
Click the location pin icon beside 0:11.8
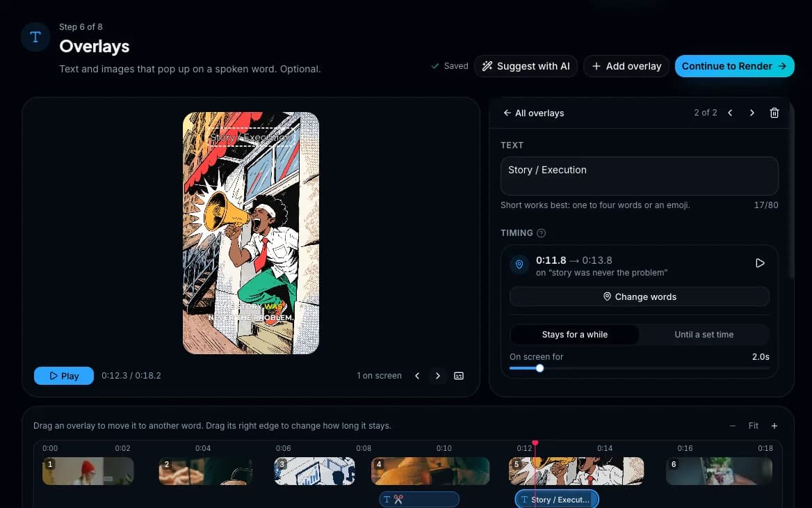pyautogui.click(x=519, y=264)
